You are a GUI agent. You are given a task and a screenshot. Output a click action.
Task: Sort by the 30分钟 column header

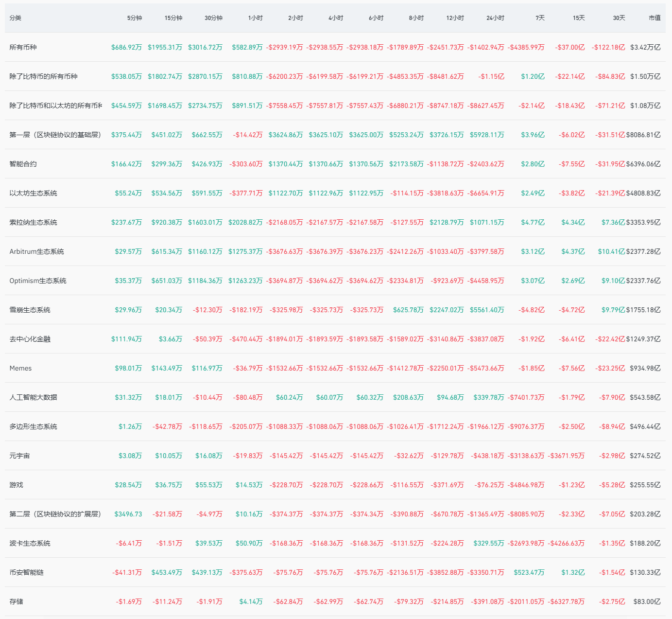tap(213, 18)
